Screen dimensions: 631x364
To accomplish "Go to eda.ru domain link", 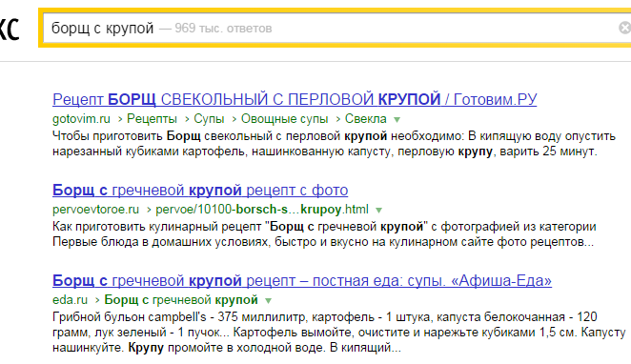I will pos(70,300).
